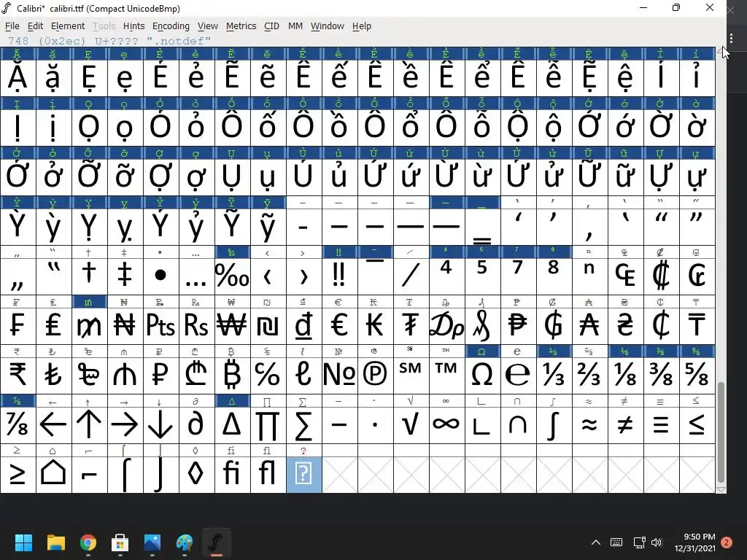
Task: Select the highlighted .notdef question mark glyph
Action: [x=304, y=474]
